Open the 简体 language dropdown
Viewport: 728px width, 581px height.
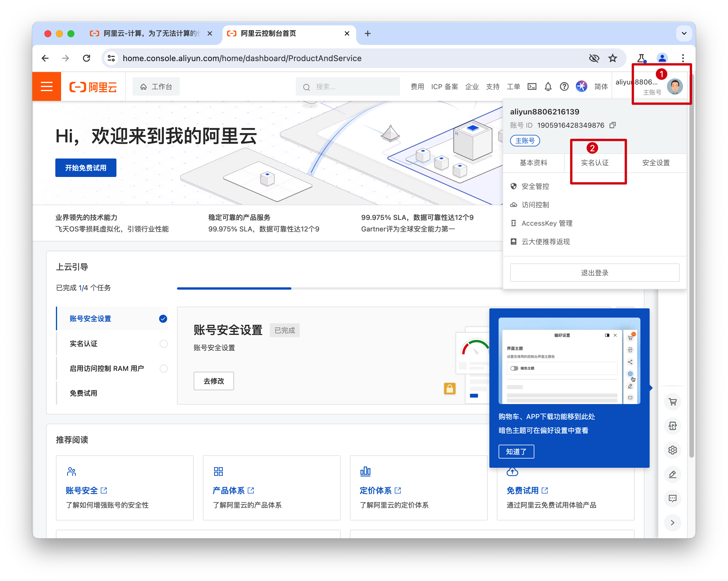(601, 87)
